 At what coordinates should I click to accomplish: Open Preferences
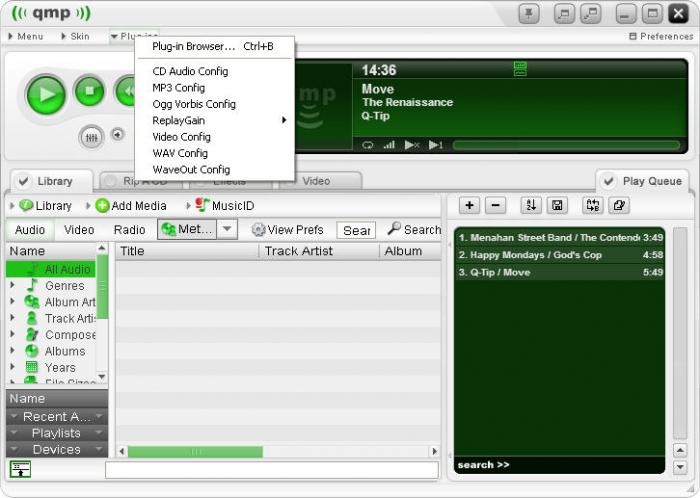coord(661,36)
